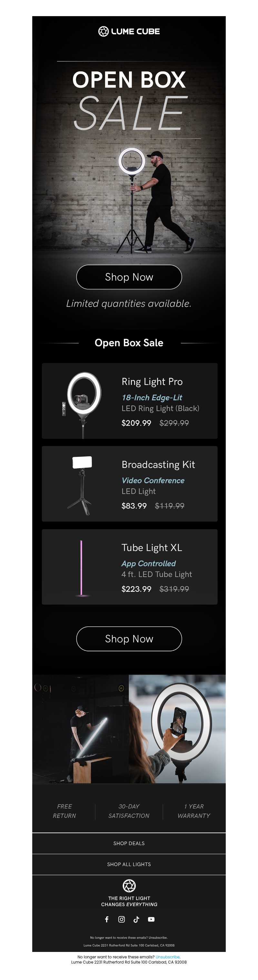The image size is (258, 980).
Task: Open the Instagram social icon
Action: [x=122, y=919]
